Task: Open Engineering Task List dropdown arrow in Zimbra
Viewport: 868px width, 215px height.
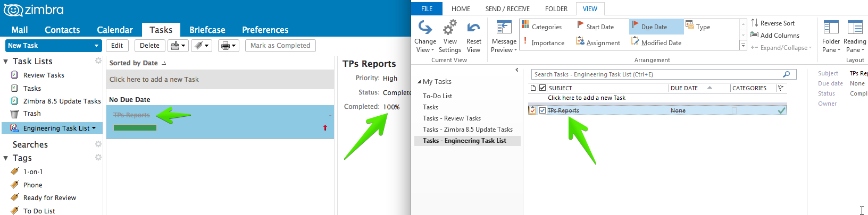Action: click(94, 128)
